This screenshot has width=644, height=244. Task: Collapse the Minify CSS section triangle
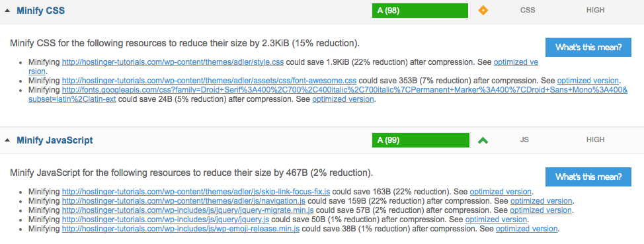click(x=7, y=11)
